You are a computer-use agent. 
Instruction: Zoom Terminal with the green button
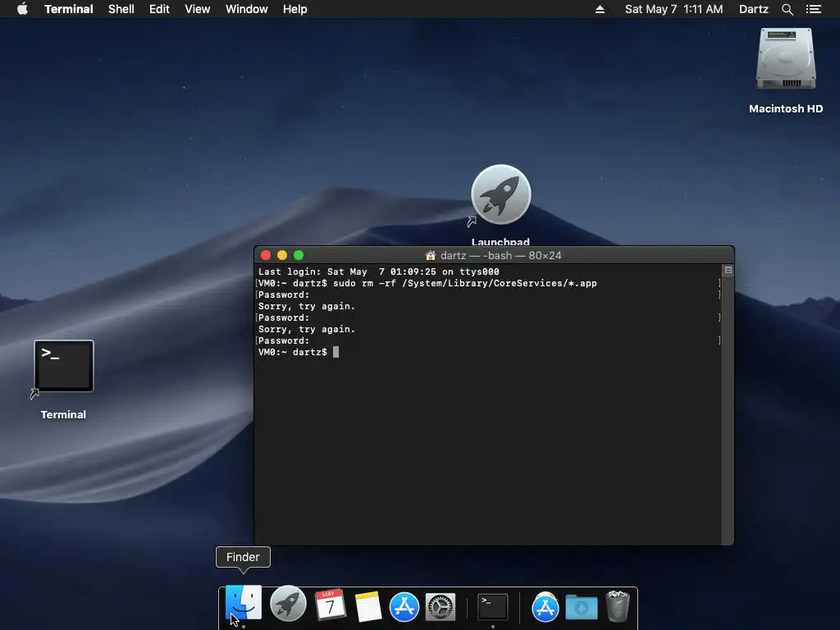299,256
